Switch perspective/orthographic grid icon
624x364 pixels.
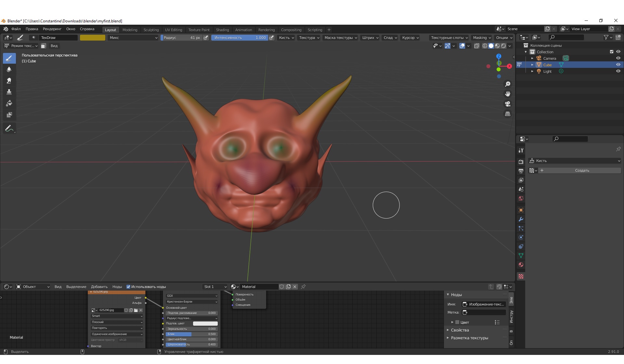[508, 114]
